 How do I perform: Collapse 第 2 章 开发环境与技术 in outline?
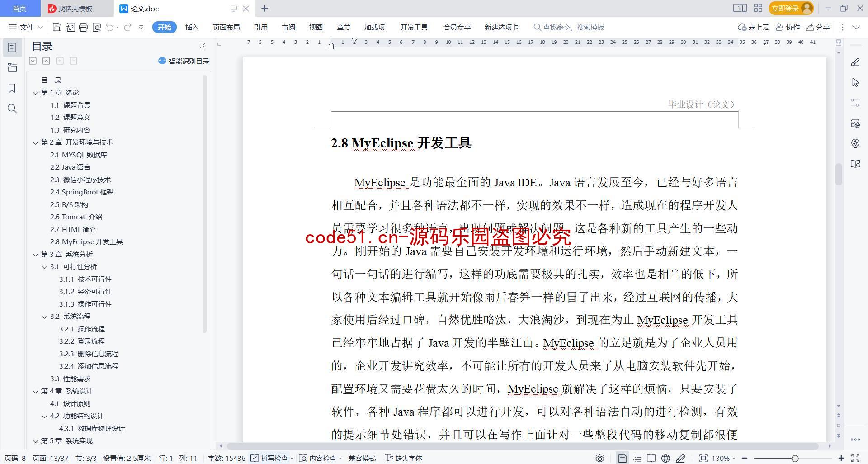[35, 142]
